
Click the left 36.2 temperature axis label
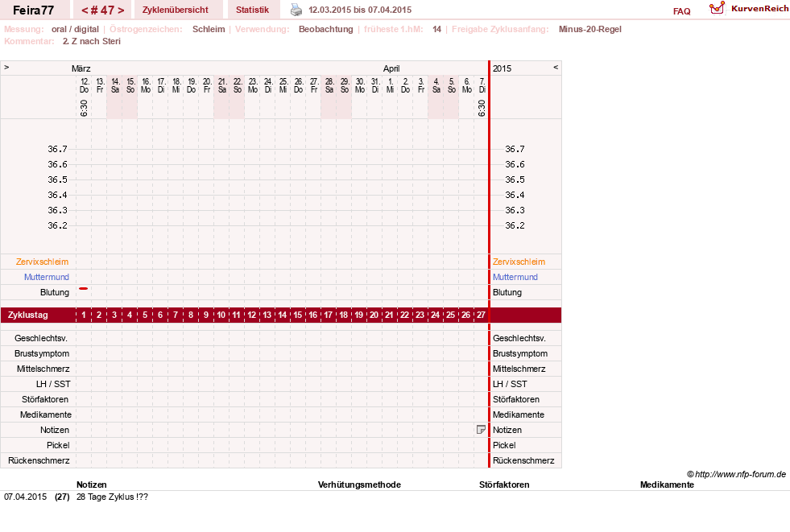[57, 225]
